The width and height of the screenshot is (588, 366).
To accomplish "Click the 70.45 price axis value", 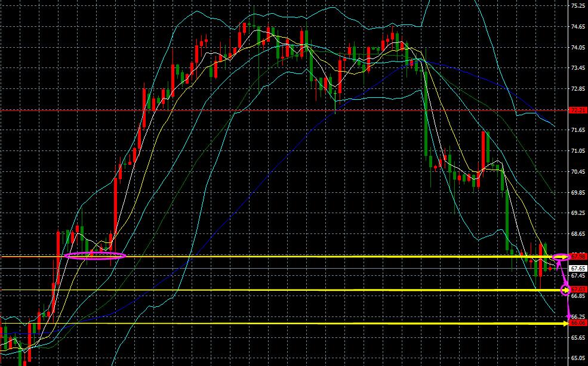I will pos(578,172).
